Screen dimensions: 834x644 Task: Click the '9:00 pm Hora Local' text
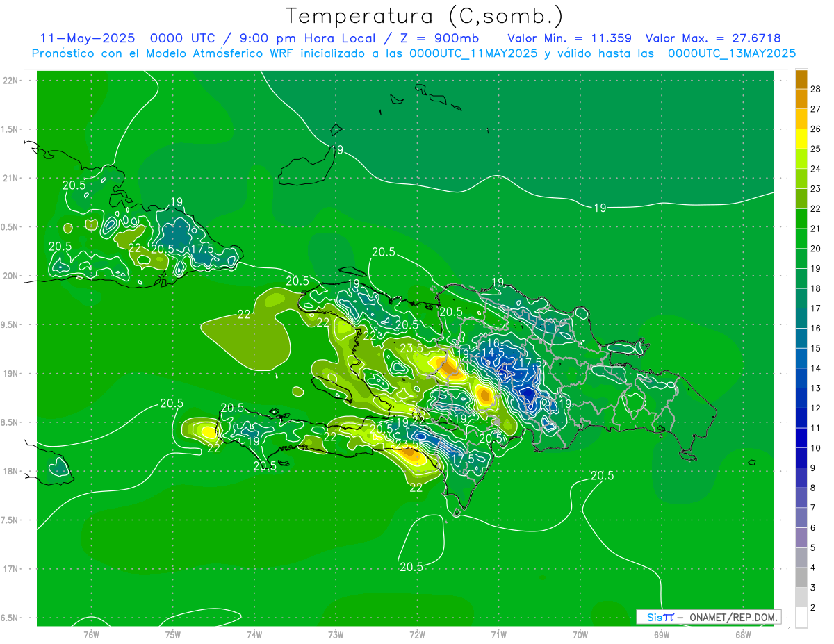click(311, 38)
